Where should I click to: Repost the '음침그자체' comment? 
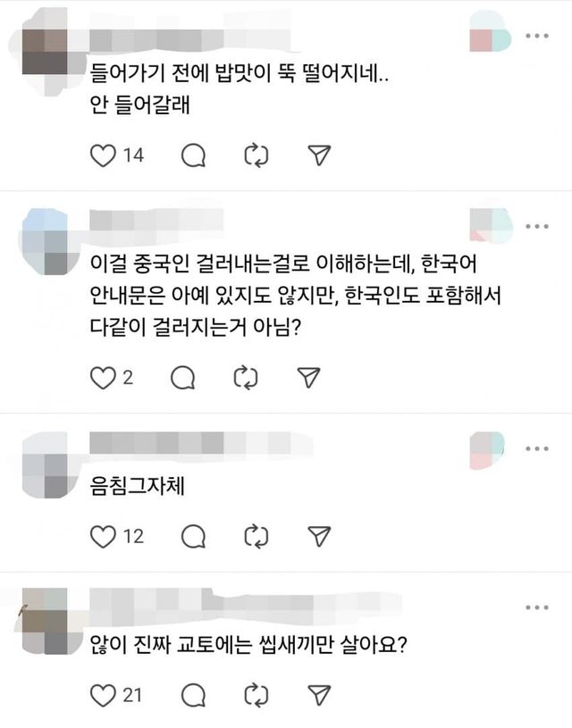click(256, 537)
